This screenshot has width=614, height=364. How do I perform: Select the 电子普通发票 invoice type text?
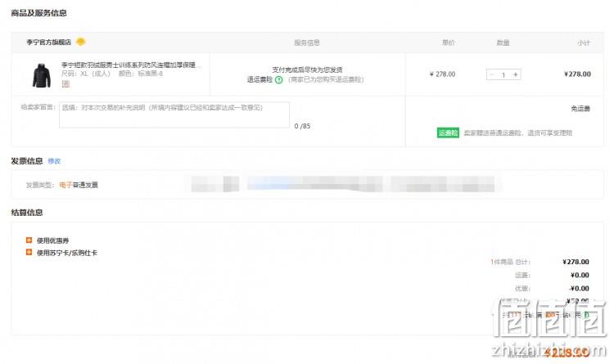tap(79, 185)
